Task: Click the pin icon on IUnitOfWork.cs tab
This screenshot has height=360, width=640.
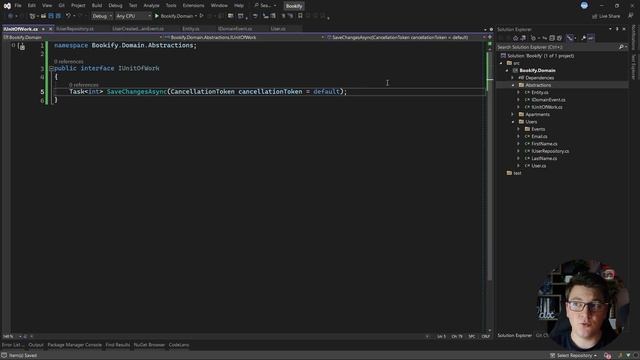Action: tap(43, 29)
